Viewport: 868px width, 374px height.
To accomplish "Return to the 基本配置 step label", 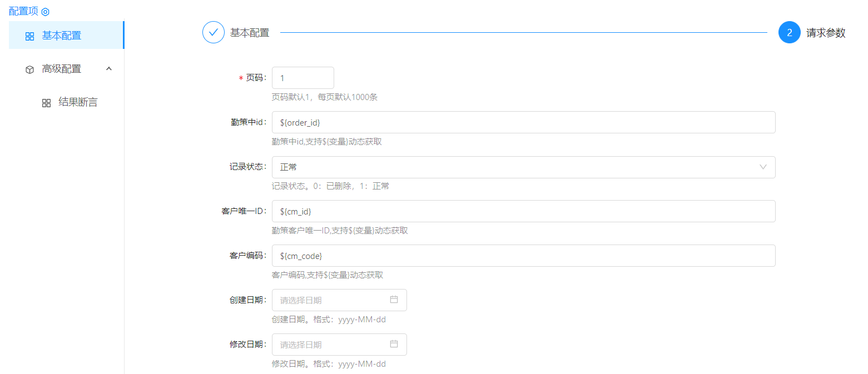I will [x=250, y=33].
